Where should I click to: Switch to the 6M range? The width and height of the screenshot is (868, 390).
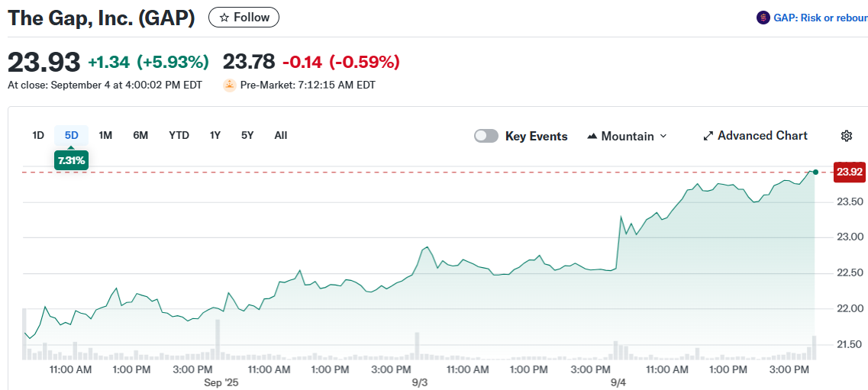point(140,136)
